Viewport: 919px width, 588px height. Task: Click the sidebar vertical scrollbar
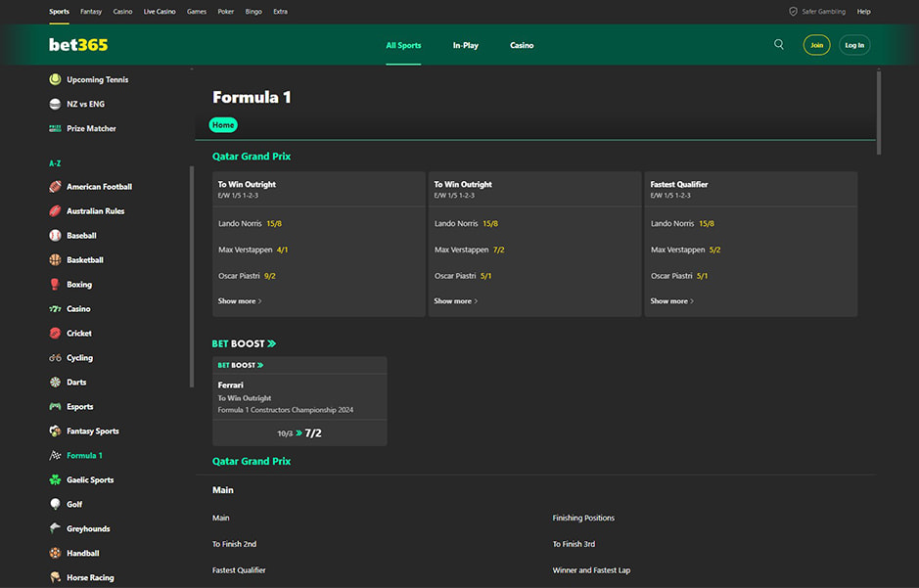click(191, 277)
